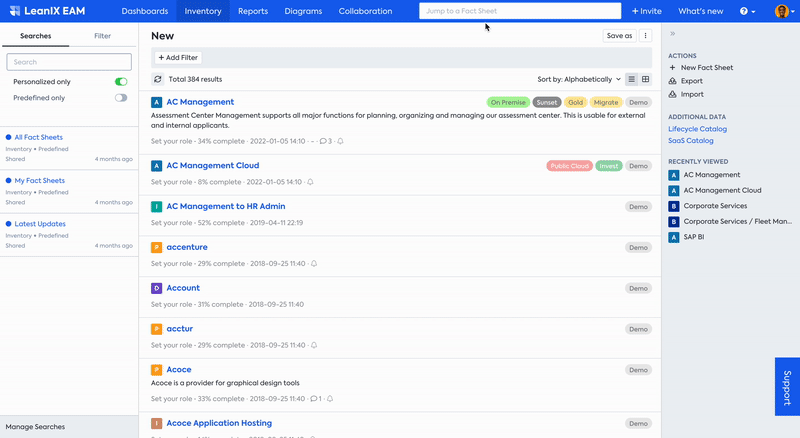Open the Account fact sheet link
Viewport: 800px width, 438px height.
(183, 288)
